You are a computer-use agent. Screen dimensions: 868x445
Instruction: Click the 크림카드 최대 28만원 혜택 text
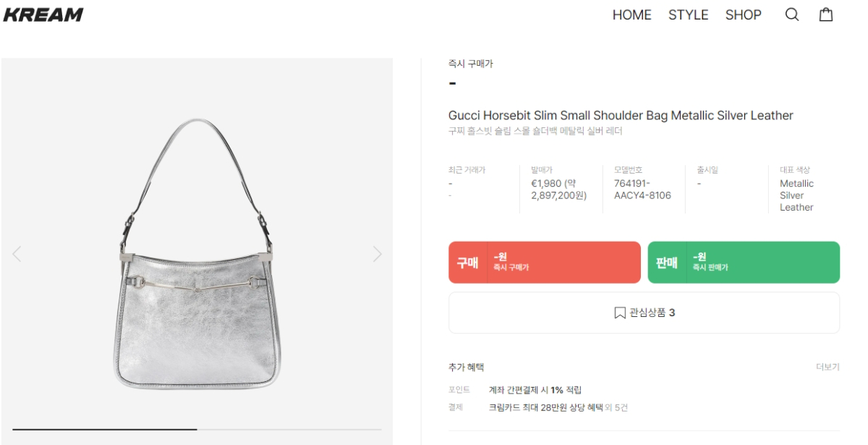pos(545,407)
